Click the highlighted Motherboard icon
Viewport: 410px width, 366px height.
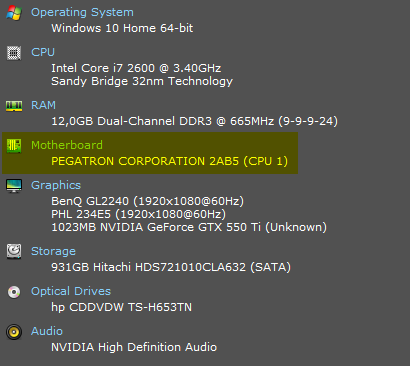click(x=14, y=146)
